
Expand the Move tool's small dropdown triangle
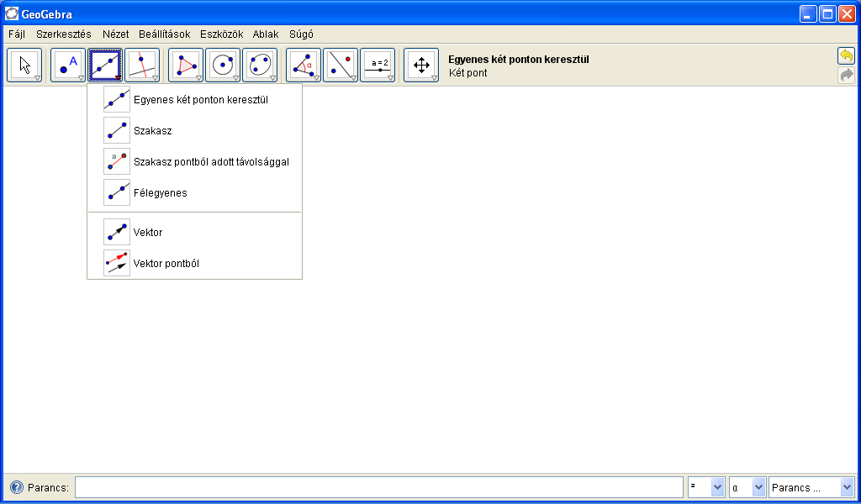(37, 78)
